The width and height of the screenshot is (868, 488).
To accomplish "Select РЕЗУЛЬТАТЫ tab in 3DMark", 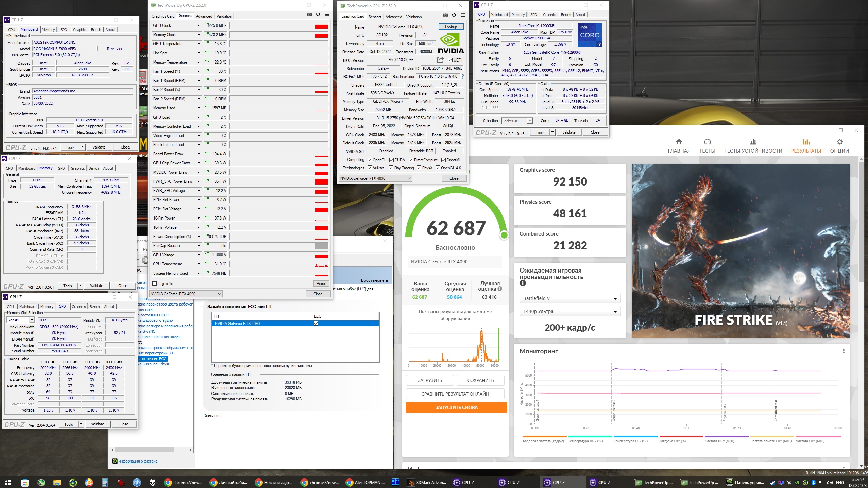I will (x=806, y=146).
